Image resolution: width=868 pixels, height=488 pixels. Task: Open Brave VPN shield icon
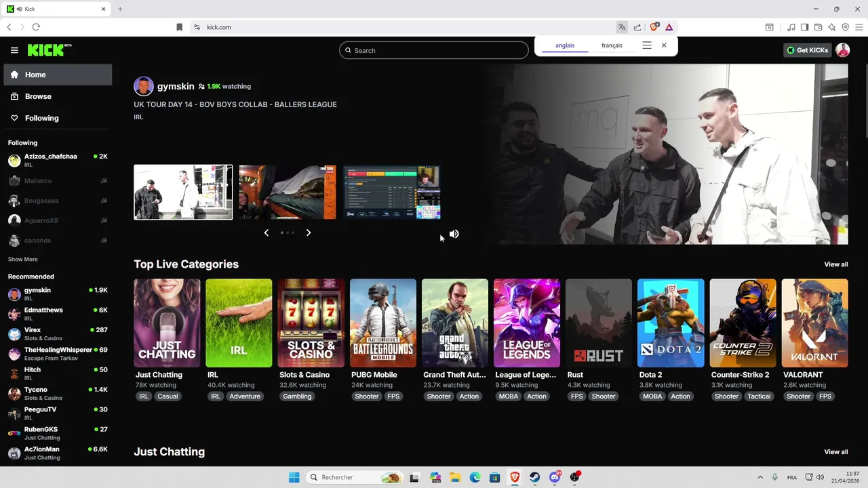pos(845,27)
